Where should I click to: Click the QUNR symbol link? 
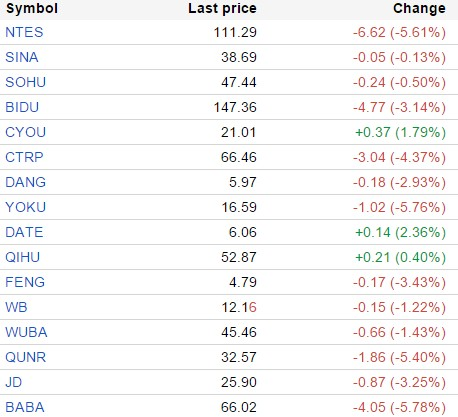tap(25, 357)
